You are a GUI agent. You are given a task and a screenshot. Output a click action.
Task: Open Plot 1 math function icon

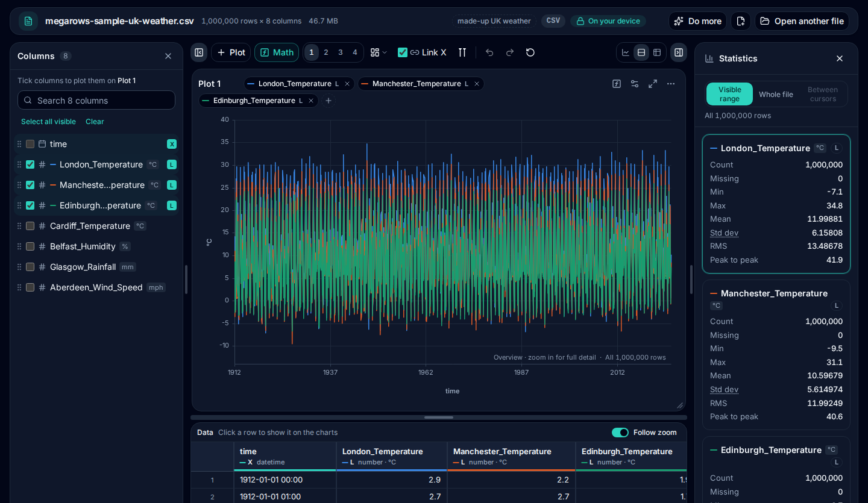(x=617, y=84)
